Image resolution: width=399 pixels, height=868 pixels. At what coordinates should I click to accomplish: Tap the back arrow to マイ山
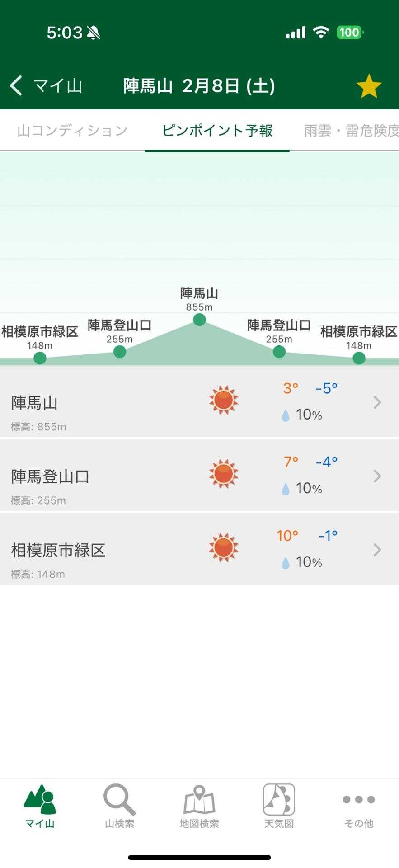click(x=17, y=86)
